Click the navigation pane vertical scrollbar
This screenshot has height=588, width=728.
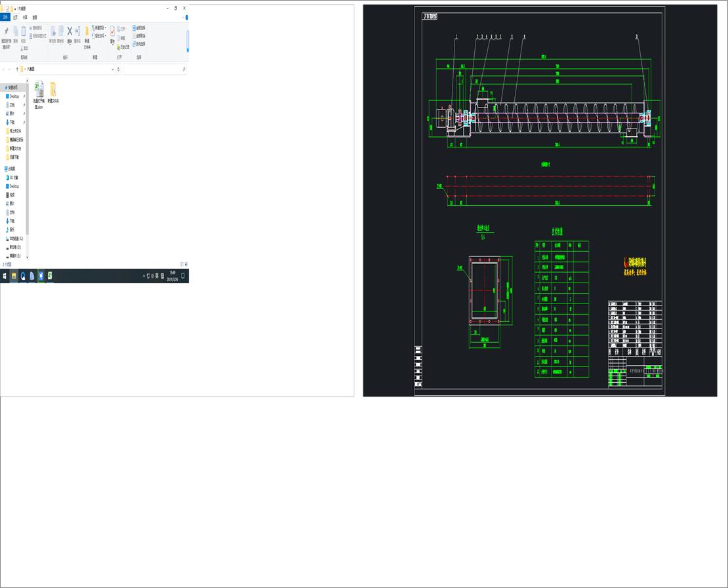pos(28,158)
